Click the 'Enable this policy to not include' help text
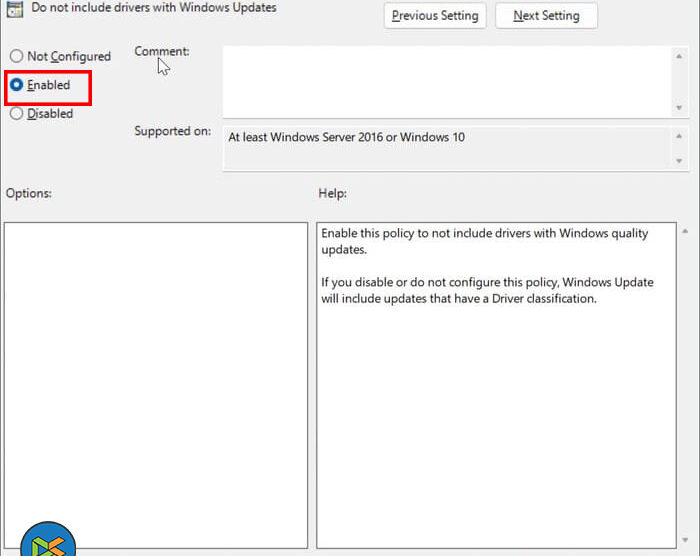 [484, 241]
